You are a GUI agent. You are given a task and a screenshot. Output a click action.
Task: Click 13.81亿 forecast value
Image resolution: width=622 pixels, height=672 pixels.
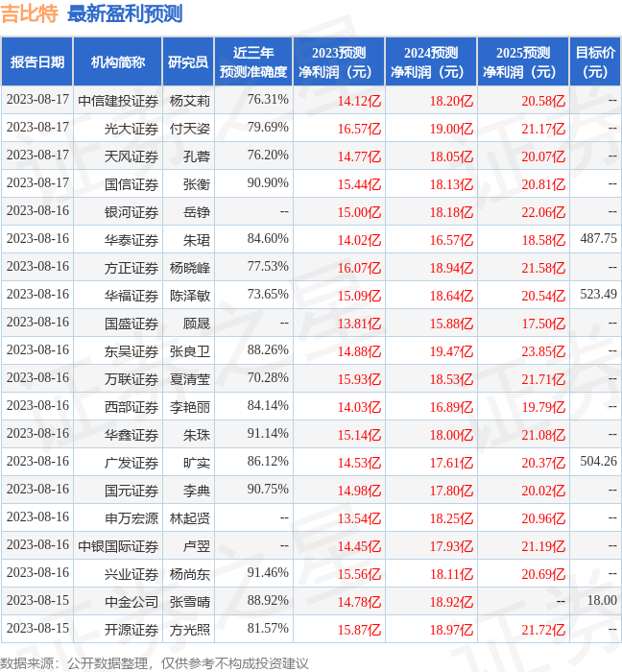point(359,324)
